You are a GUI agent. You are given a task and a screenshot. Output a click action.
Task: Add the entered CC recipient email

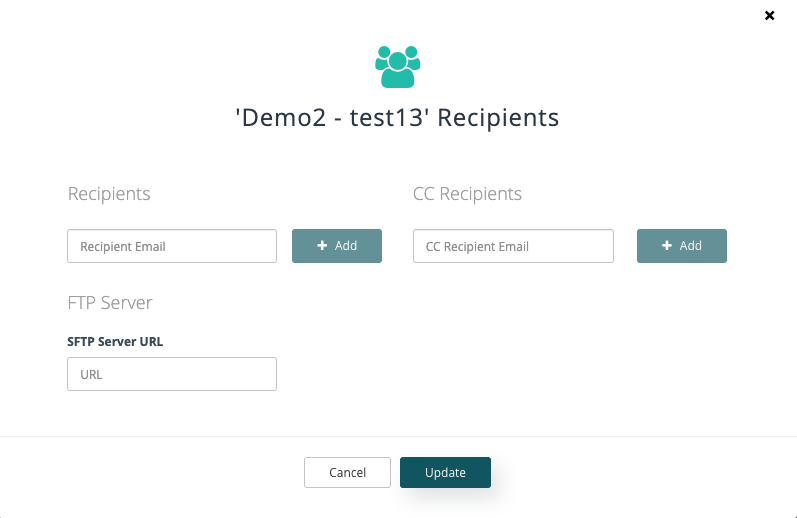(682, 246)
